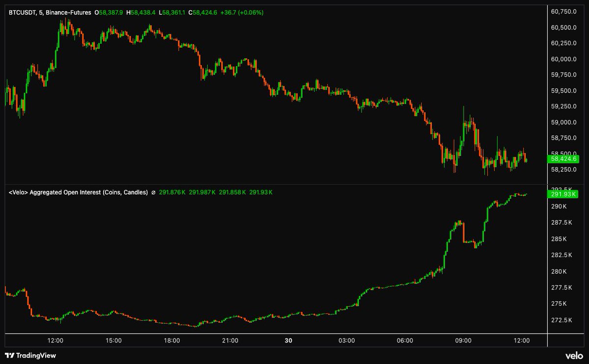Click the 59,750.0 price scale label

564,75
